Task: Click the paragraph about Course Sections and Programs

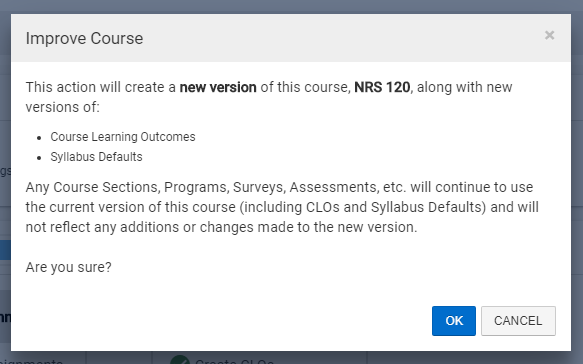Action: (282, 207)
